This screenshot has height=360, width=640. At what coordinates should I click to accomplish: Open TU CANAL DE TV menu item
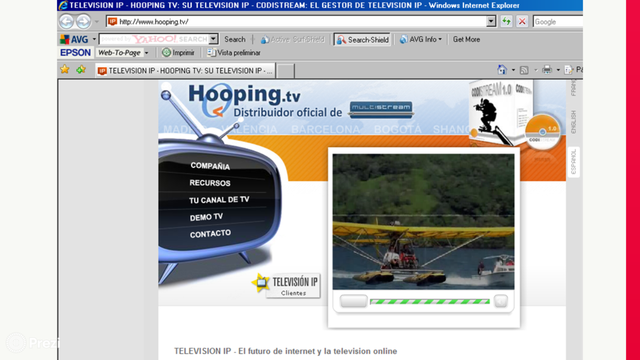[x=219, y=200]
